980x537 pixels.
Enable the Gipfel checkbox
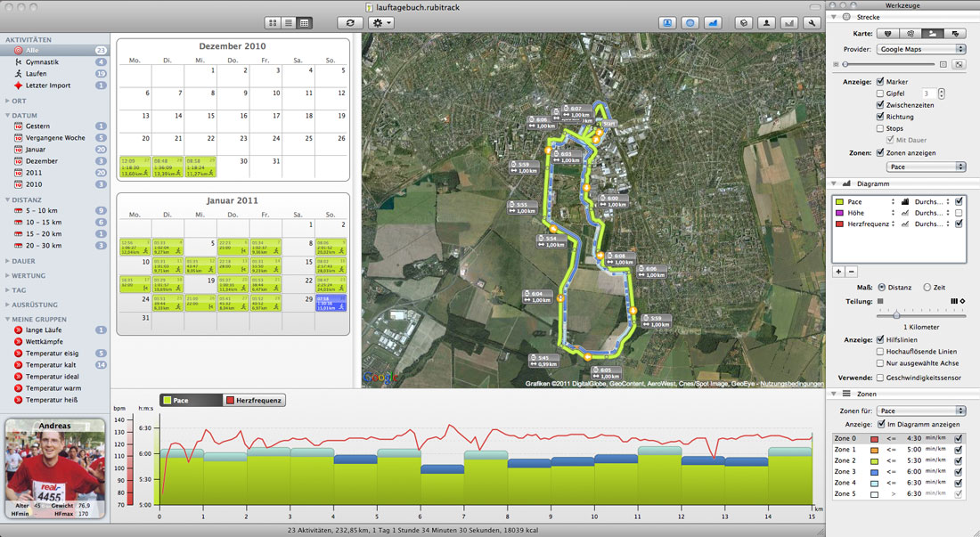pyautogui.click(x=880, y=94)
